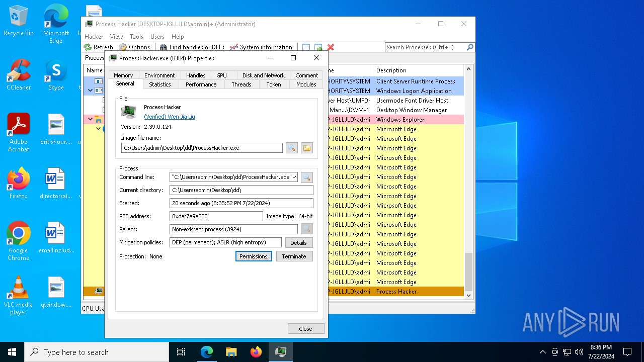Click the Image file name field
The width and height of the screenshot is (644, 362).
coord(202,148)
